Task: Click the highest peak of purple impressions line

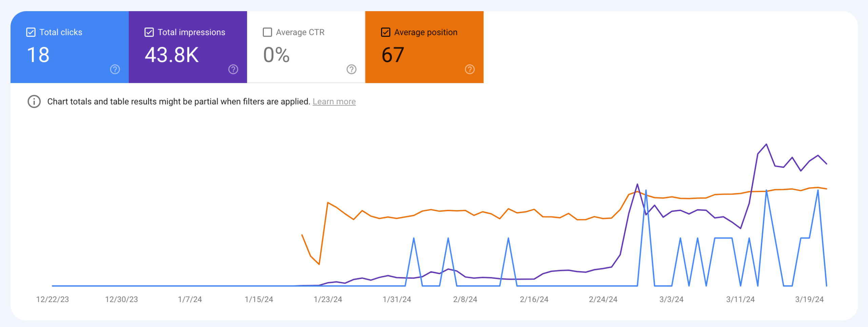Action: [x=766, y=144]
